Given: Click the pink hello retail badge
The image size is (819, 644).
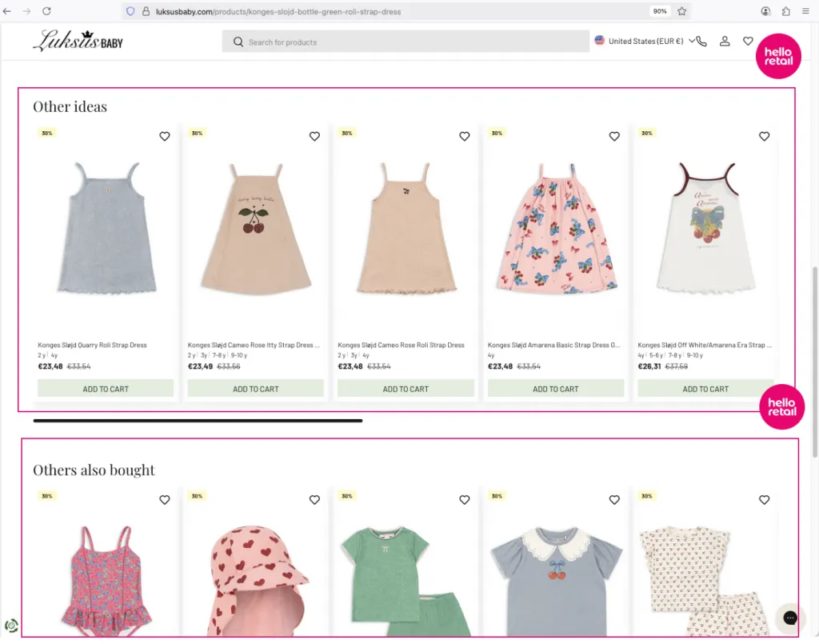Looking at the screenshot, I should point(777,56).
